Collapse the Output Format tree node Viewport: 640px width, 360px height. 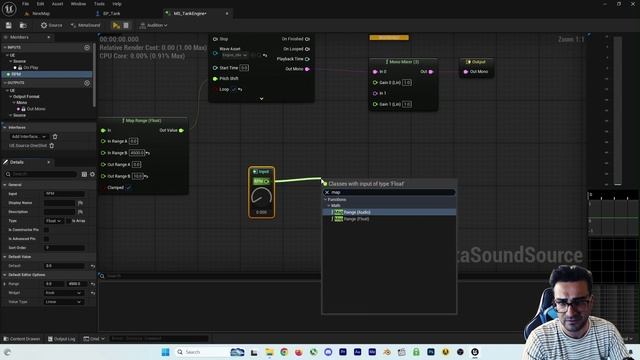point(10,97)
